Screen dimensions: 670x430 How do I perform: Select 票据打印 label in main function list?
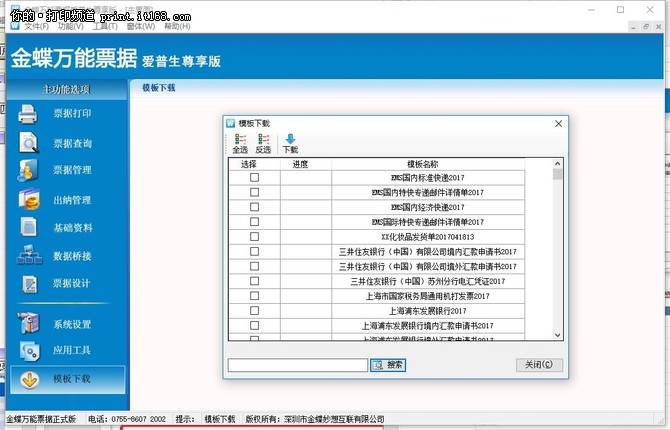(72, 113)
